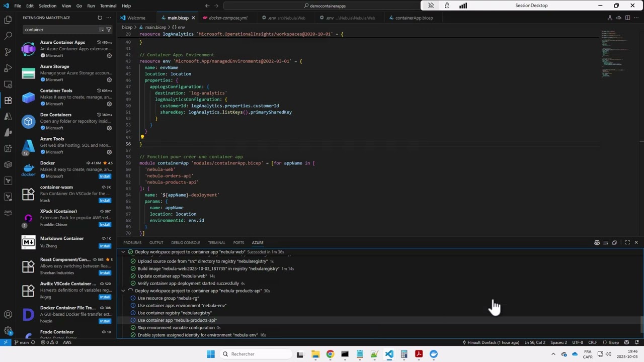
Task: Open problems count in status bar
Action: coord(49,342)
